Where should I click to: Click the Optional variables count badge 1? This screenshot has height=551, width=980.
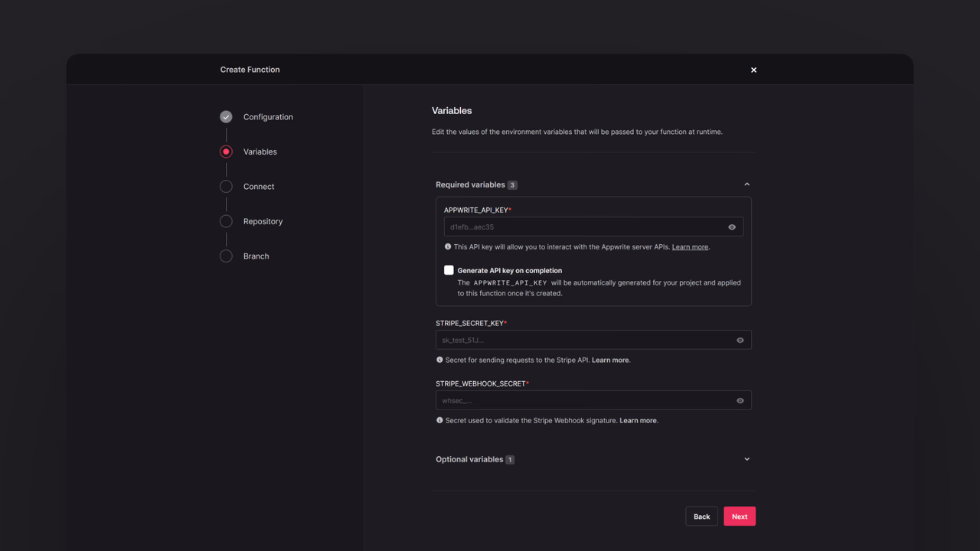pos(510,460)
